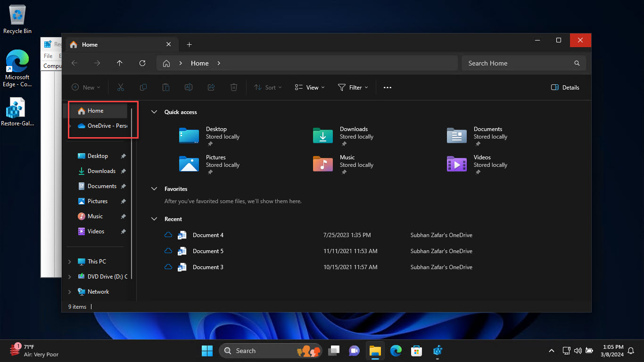This screenshot has width=644, height=362.
Task: Click the home icon in address bar
Action: 166,63
